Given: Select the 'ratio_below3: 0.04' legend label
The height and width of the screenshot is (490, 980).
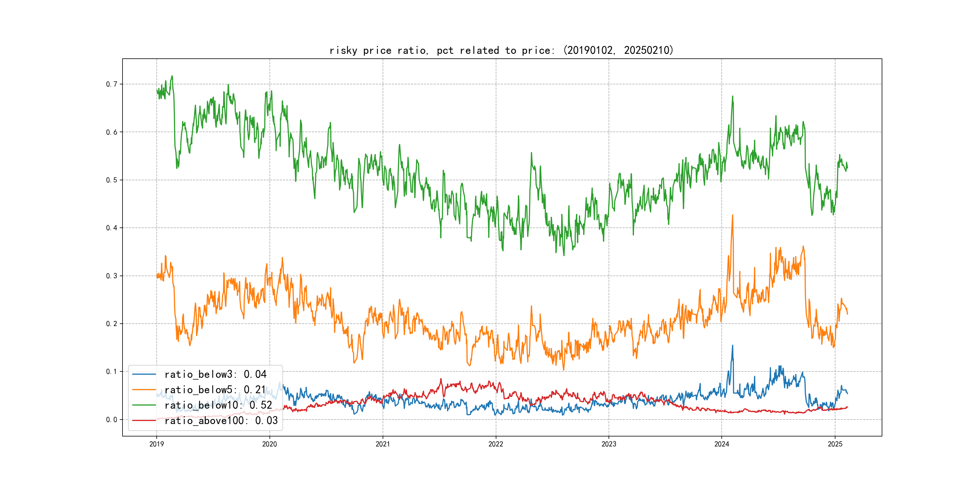Looking at the screenshot, I should pos(215,374).
